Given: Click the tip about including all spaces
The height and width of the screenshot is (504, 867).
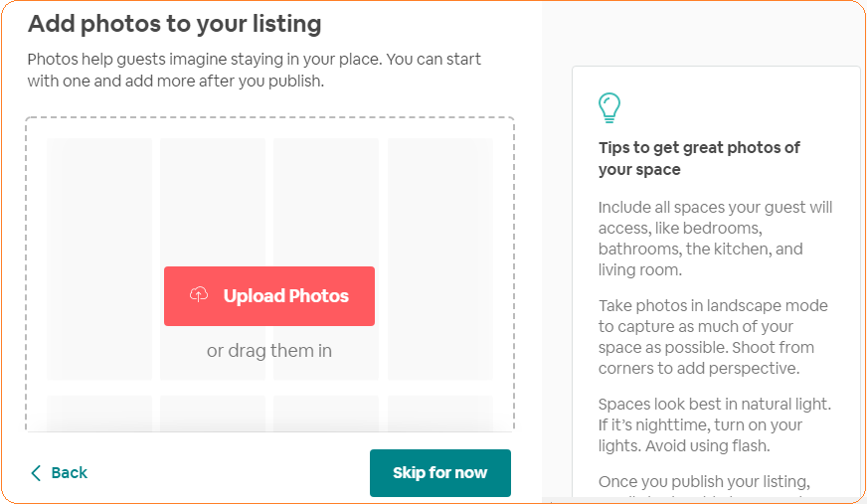Looking at the screenshot, I should (715, 239).
